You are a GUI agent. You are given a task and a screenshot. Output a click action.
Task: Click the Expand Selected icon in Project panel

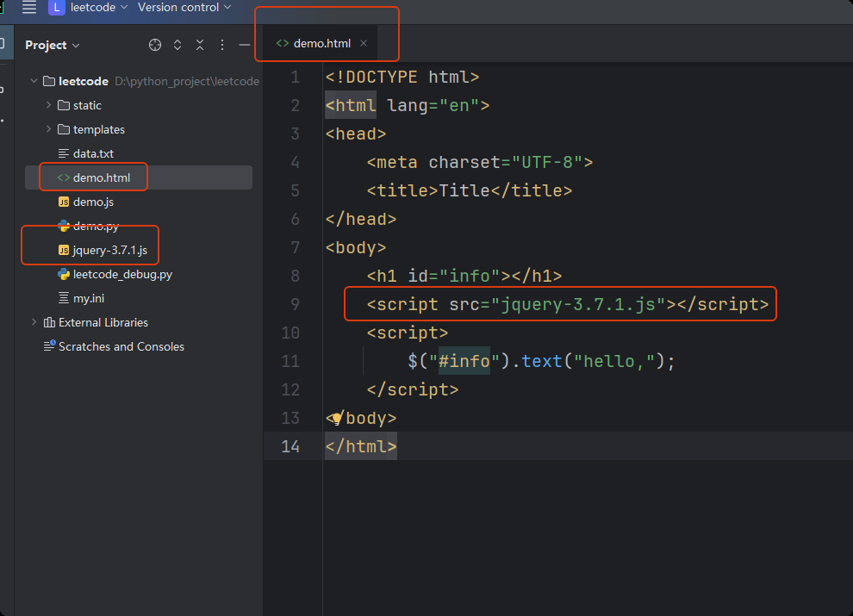[177, 45]
